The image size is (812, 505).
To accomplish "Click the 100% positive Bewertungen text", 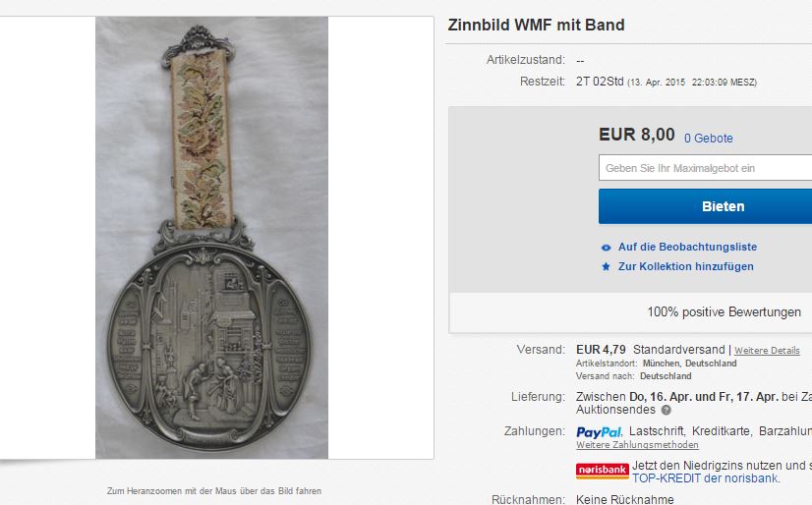I will (x=724, y=312).
